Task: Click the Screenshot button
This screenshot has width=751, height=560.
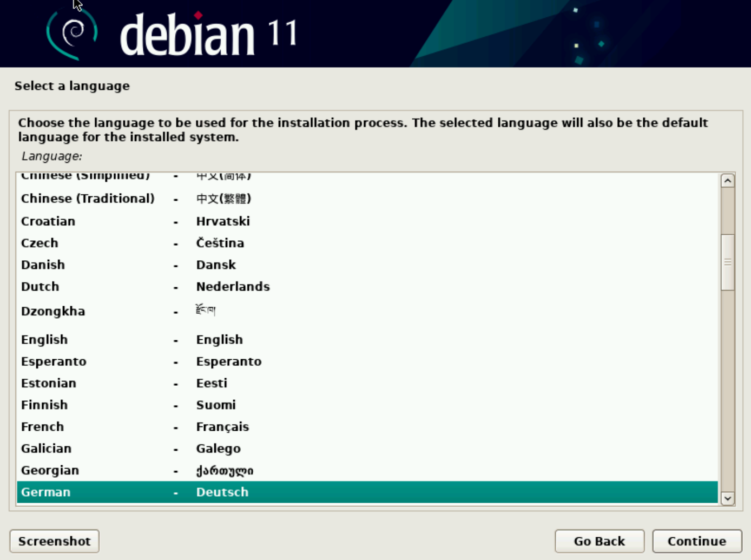Action: [55, 541]
